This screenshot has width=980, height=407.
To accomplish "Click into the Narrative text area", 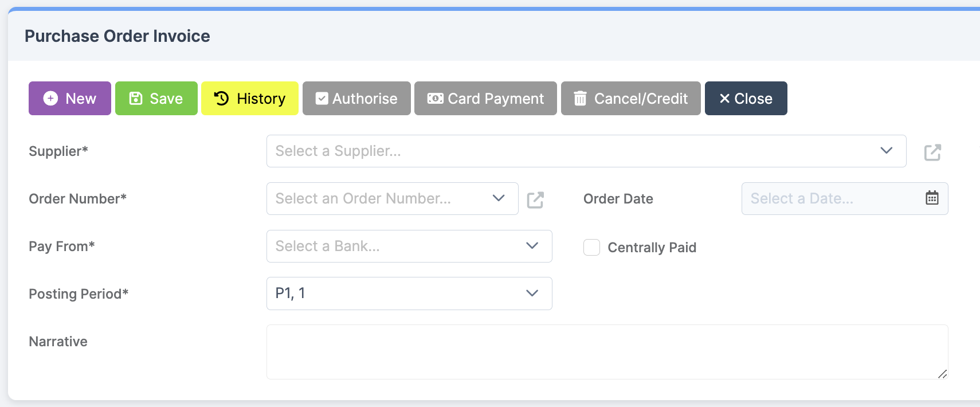I will (607, 352).
